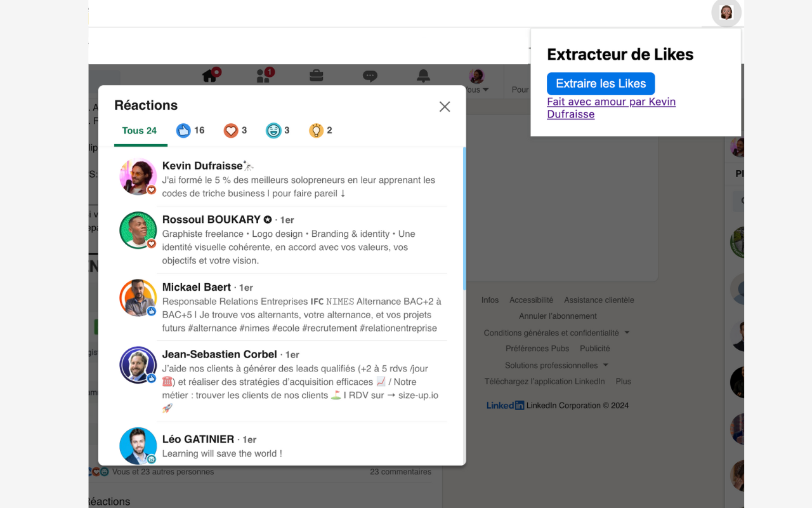The image size is (812, 508).
Task: Switch to the Tous 24 tab
Action: (x=140, y=130)
